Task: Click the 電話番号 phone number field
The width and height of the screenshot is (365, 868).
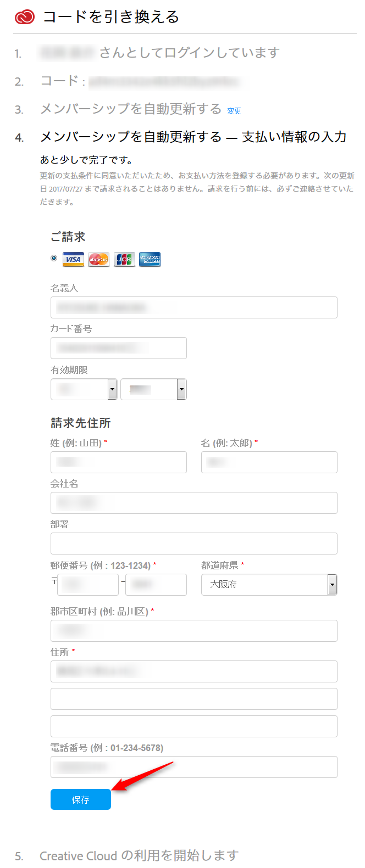Action: 193,767
